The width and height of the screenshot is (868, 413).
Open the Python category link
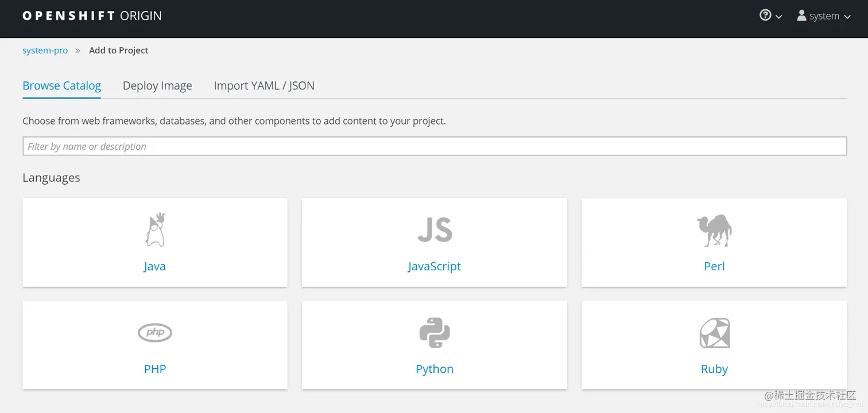click(x=435, y=369)
